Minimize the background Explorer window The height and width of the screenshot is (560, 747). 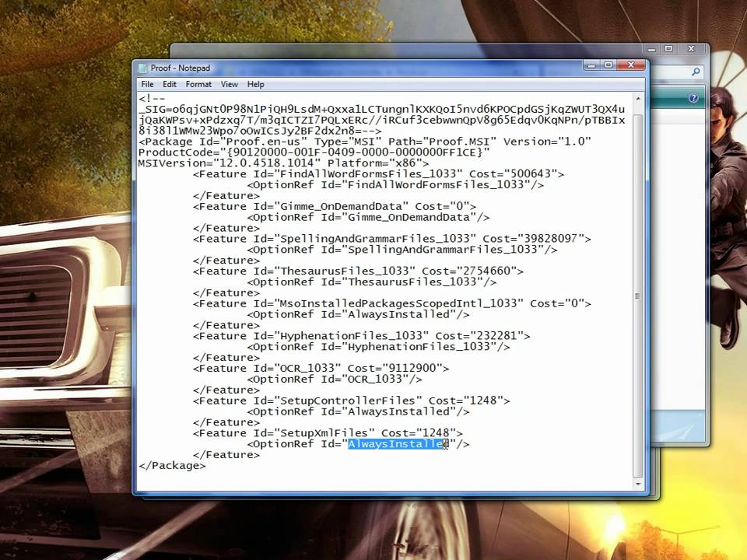tap(652, 49)
